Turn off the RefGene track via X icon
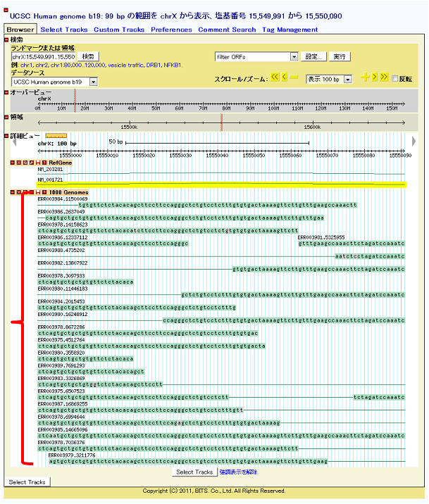Viewport: 429px width, 504px height. click(19, 163)
